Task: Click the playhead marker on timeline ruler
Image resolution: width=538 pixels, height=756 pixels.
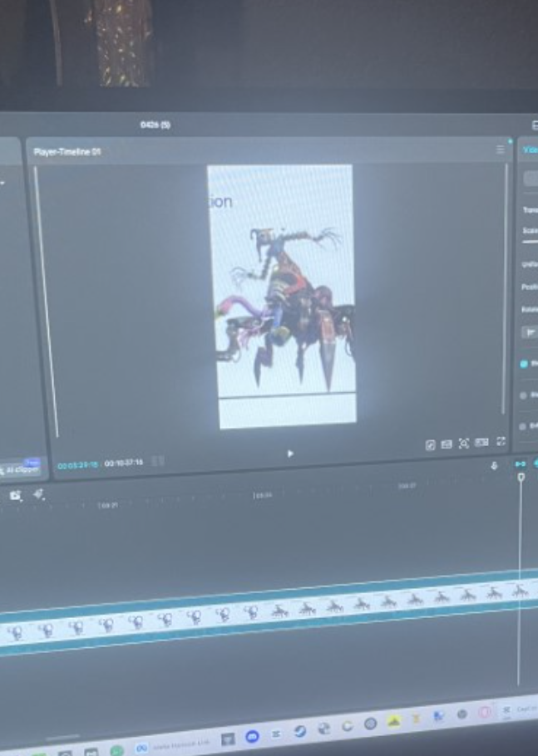Action: tap(521, 477)
